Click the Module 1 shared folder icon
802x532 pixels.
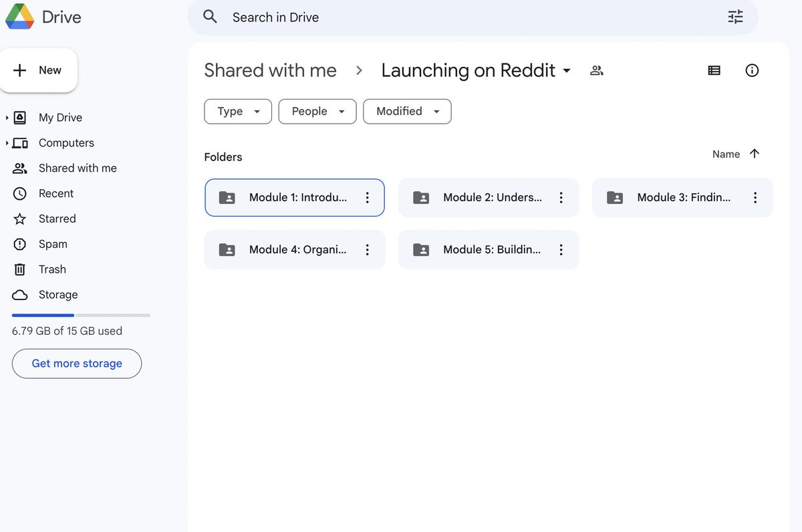[x=227, y=197]
